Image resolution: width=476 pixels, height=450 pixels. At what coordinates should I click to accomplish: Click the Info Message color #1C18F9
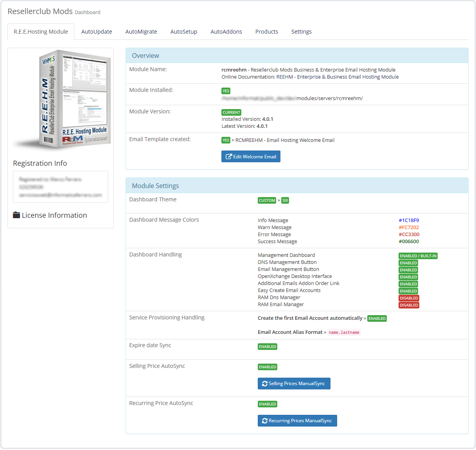click(x=409, y=221)
